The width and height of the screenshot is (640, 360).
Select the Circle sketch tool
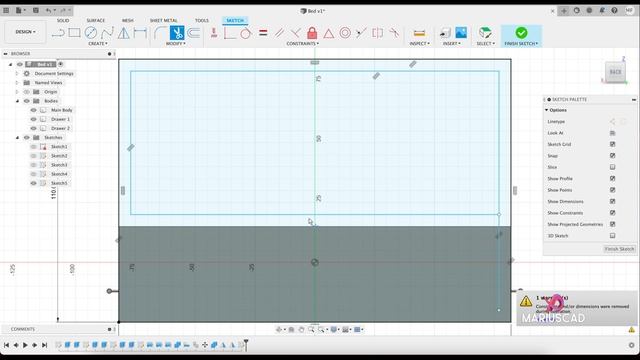[91, 33]
